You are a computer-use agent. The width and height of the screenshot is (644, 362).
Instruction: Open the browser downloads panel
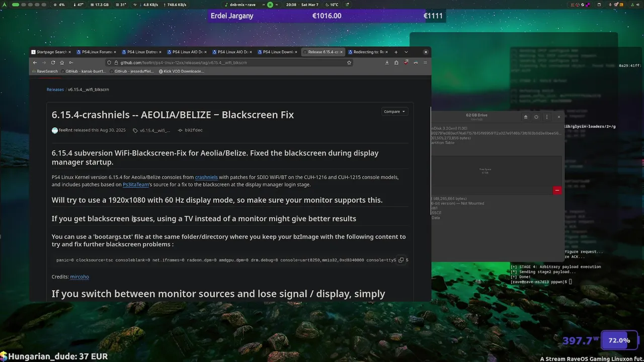(x=387, y=62)
